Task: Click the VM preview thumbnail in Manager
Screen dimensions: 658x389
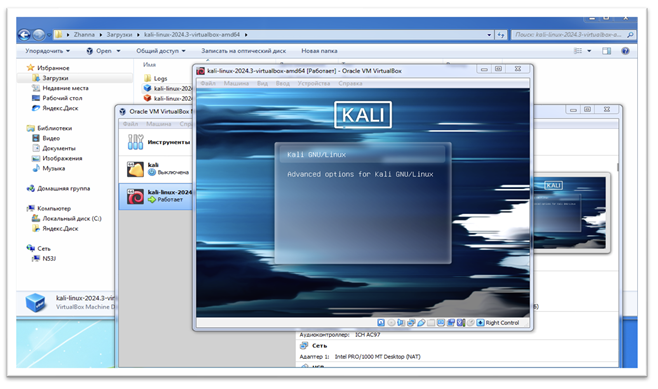Action: click(x=570, y=212)
